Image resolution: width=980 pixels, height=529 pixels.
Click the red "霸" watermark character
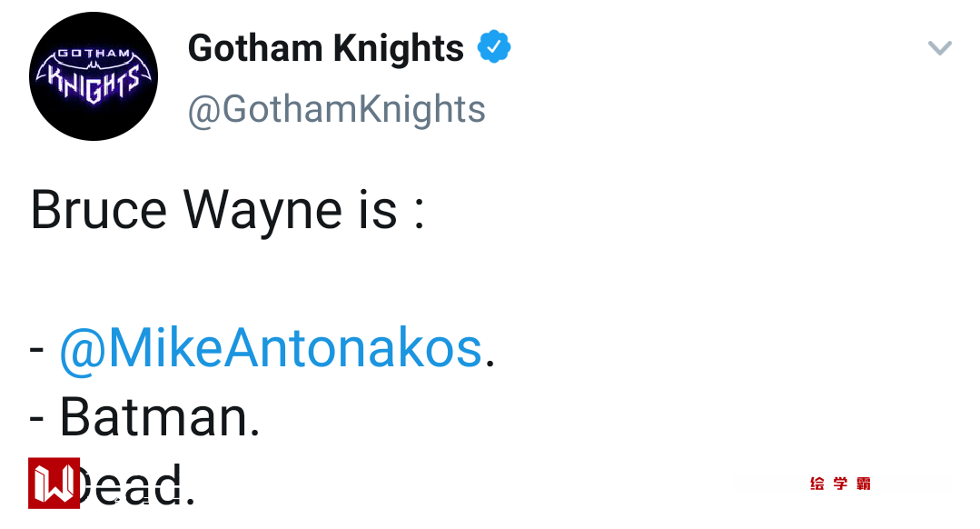[863, 484]
